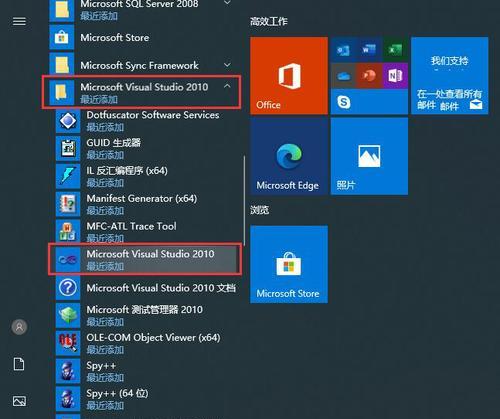The image size is (500, 419).
Task: Open Microsoft Visual Studio 2010 文档 help icon
Action: 68,288
